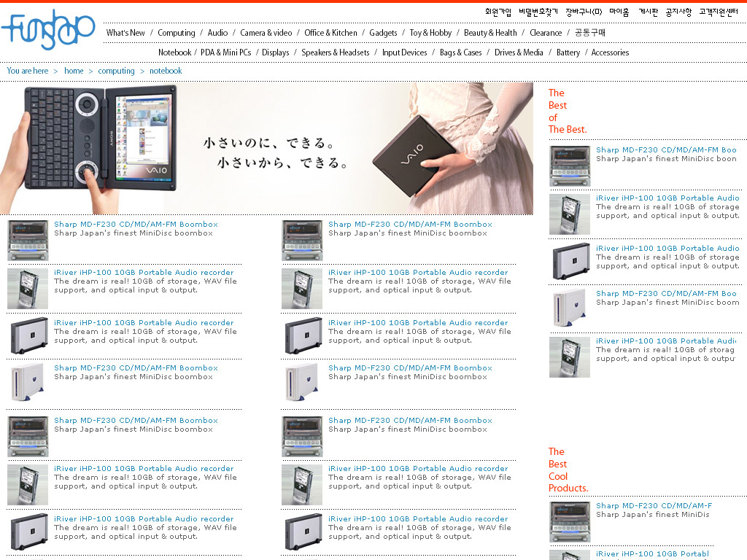Open the Computing menu category

click(x=177, y=33)
